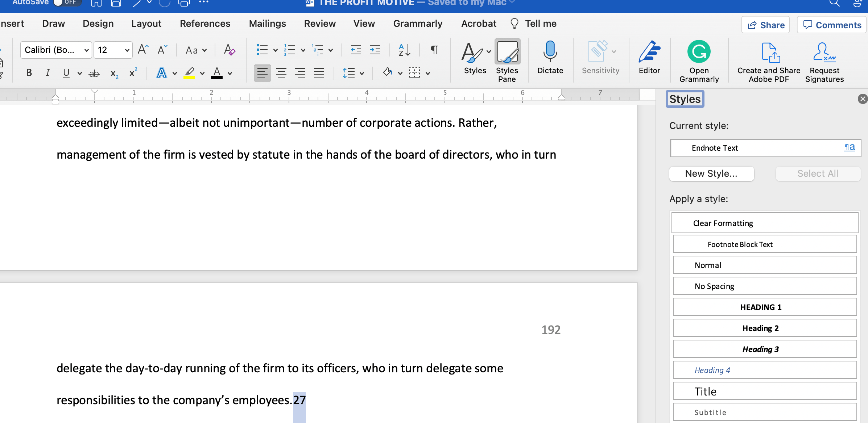Screen dimensions: 868x423
Task: Open the References tab
Action: tap(205, 24)
